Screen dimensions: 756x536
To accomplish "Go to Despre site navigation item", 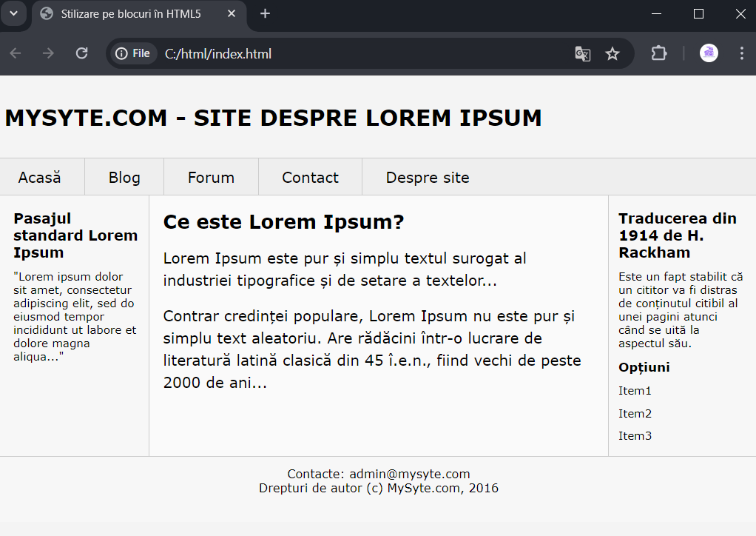I will tap(427, 178).
